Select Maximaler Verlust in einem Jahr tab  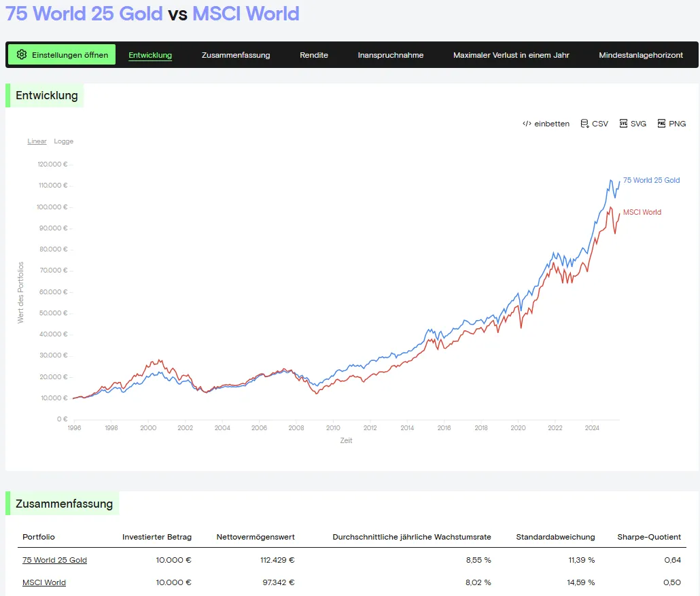click(511, 55)
